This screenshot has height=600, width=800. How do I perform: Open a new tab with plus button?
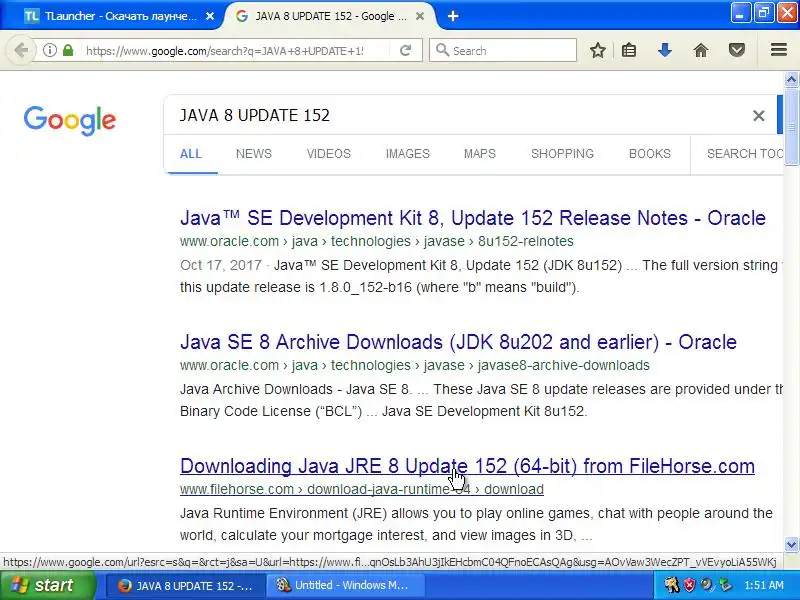point(453,16)
